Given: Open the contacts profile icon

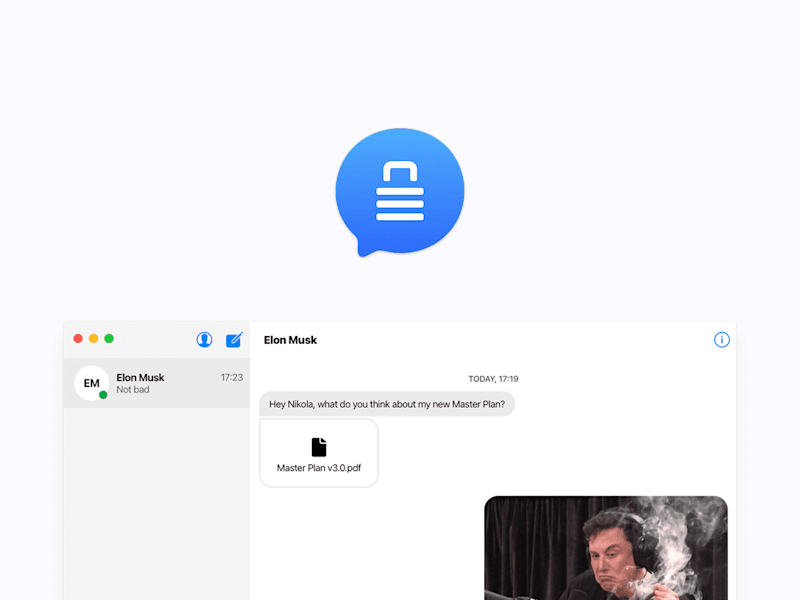Looking at the screenshot, I should (204, 339).
